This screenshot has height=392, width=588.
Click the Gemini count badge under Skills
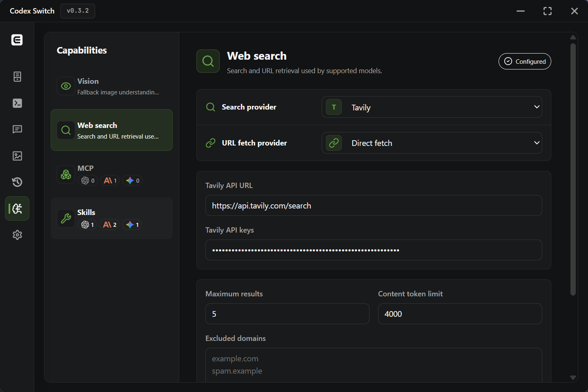point(132,224)
